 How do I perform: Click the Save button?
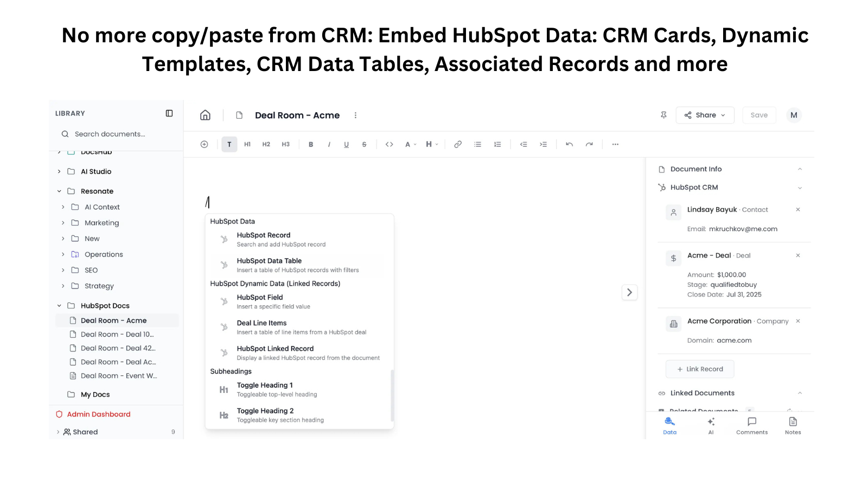coord(759,115)
